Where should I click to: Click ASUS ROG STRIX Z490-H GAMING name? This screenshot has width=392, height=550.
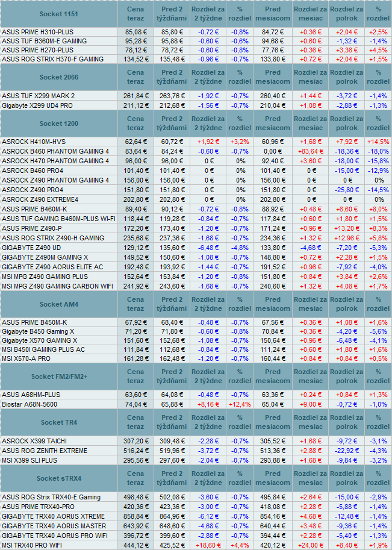click(53, 238)
